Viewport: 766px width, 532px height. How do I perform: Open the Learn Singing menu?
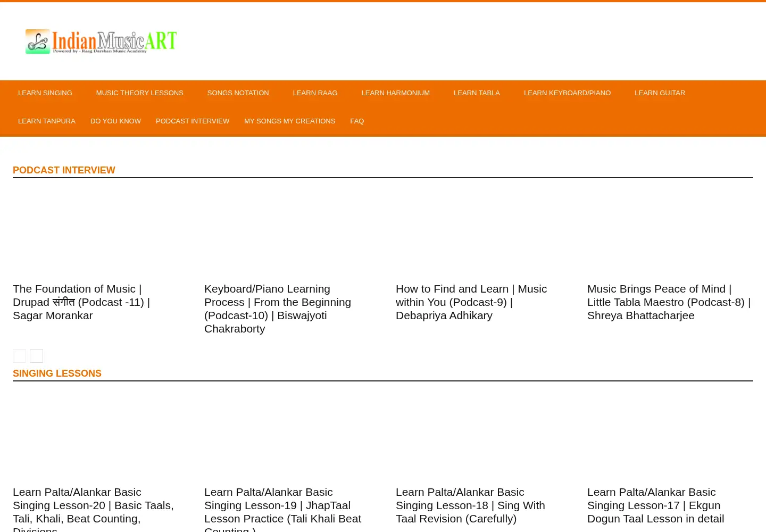[45, 93]
